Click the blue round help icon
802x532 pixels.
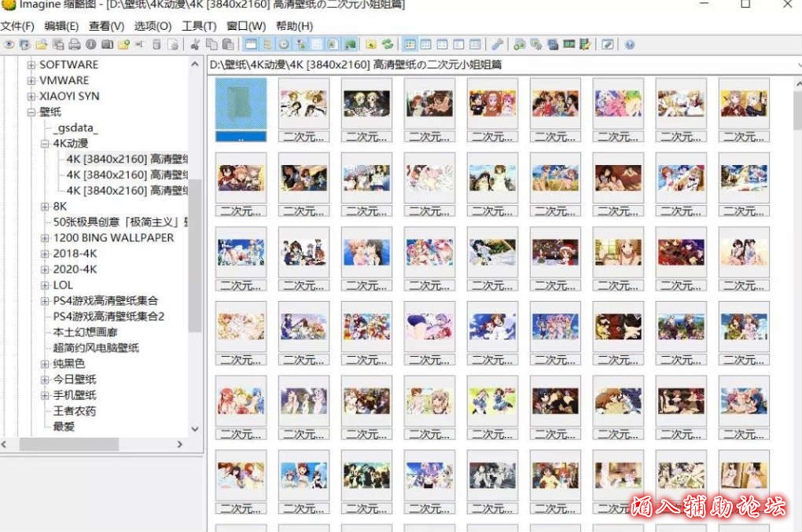(630, 45)
